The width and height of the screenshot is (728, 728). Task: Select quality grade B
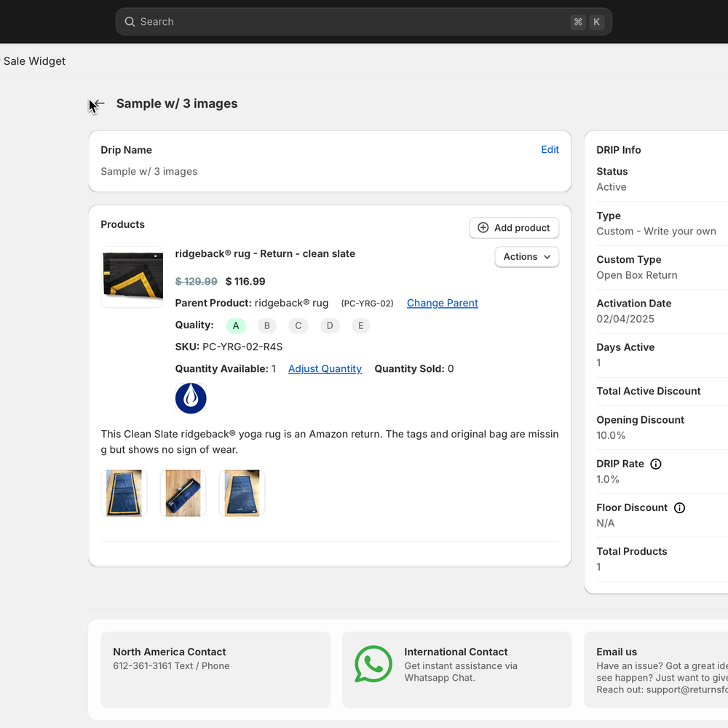(267, 325)
